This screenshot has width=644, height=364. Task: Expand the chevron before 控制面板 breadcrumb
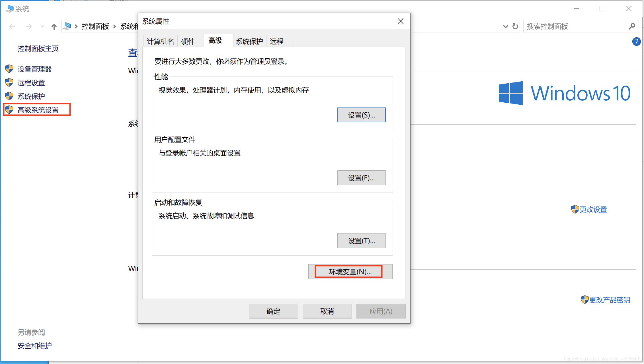coord(76,26)
